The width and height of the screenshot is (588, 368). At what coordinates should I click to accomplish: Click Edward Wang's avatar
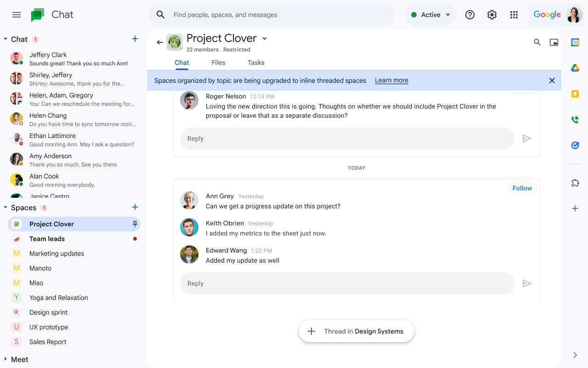(189, 254)
